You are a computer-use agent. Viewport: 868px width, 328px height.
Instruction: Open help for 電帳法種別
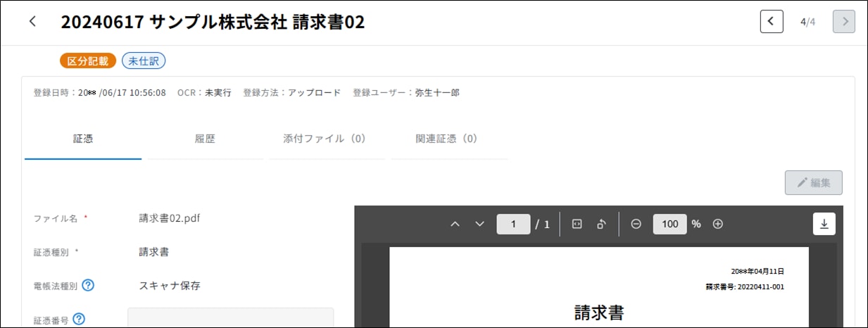[88, 286]
